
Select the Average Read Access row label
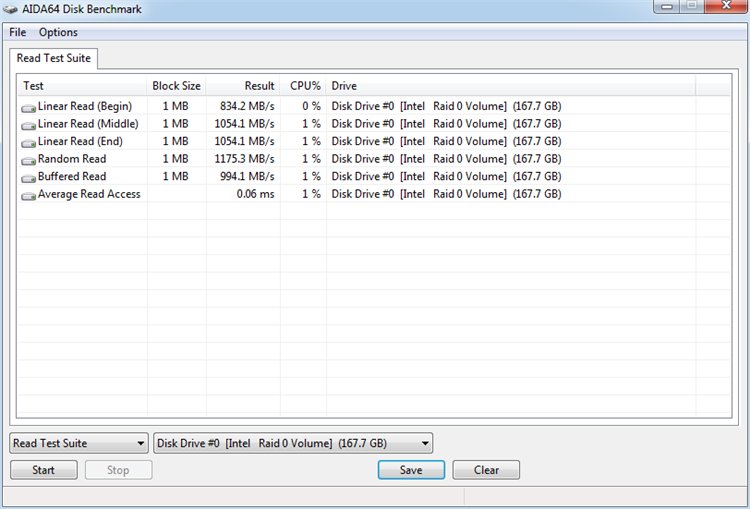click(89, 194)
